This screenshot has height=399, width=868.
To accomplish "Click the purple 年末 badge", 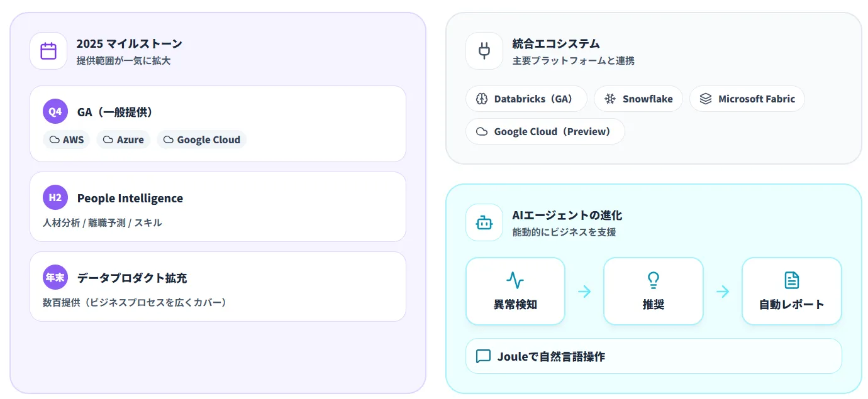I will coord(55,277).
